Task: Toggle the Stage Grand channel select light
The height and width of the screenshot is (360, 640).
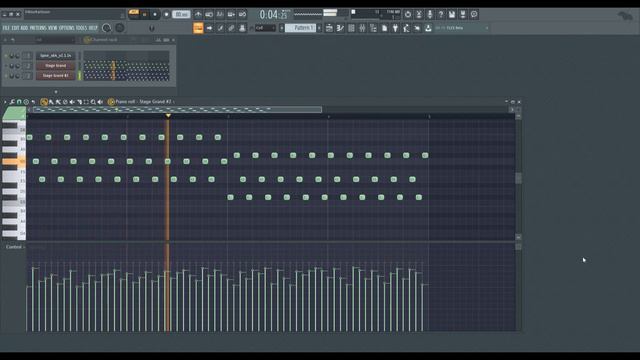Action: click(x=79, y=66)
